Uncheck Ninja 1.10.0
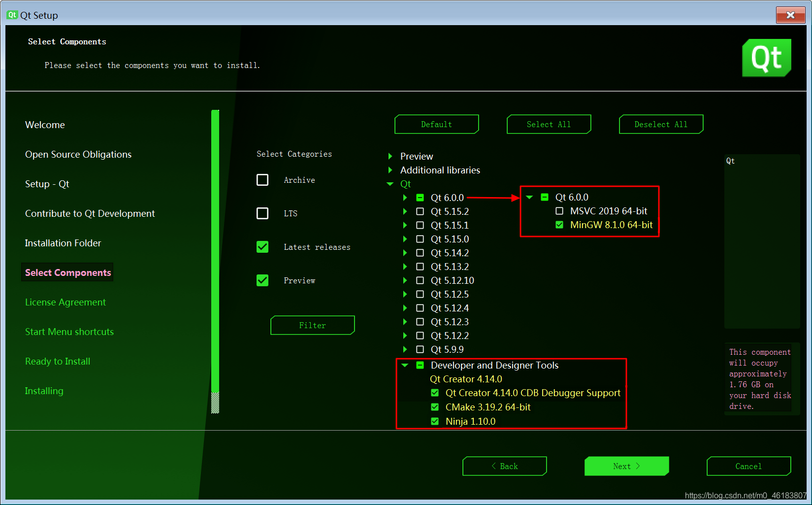The width and height of the screenshot is (812, 505). [435, 421]
